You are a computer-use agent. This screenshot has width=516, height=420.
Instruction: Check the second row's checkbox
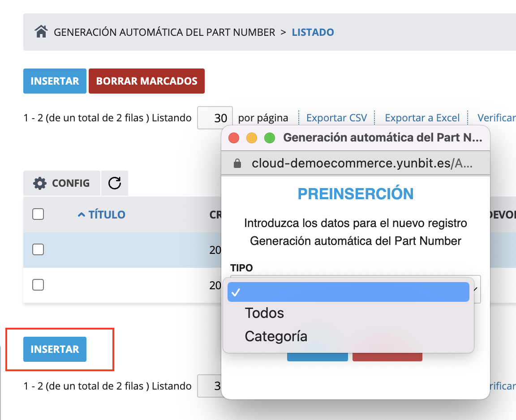pyautogui.click(x=38, y=285)
